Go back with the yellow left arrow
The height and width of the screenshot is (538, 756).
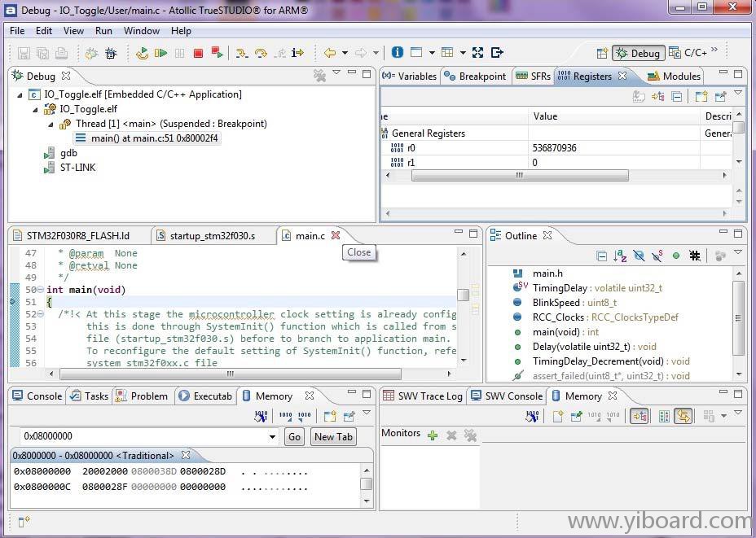pyautogui.click(x=330, y=53)
